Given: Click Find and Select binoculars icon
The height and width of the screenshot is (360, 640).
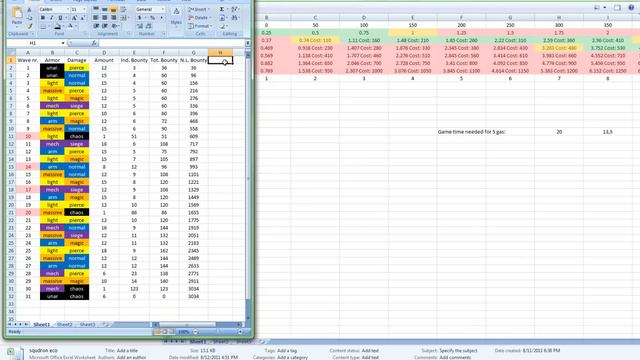Looking at the screenshot, I should [x=235, y=18].
